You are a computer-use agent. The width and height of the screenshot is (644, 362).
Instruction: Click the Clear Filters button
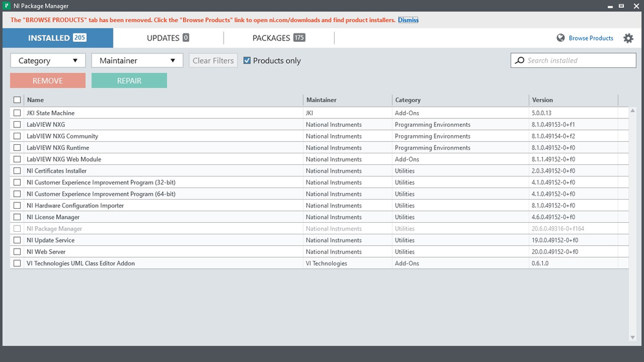click(213, 61)
